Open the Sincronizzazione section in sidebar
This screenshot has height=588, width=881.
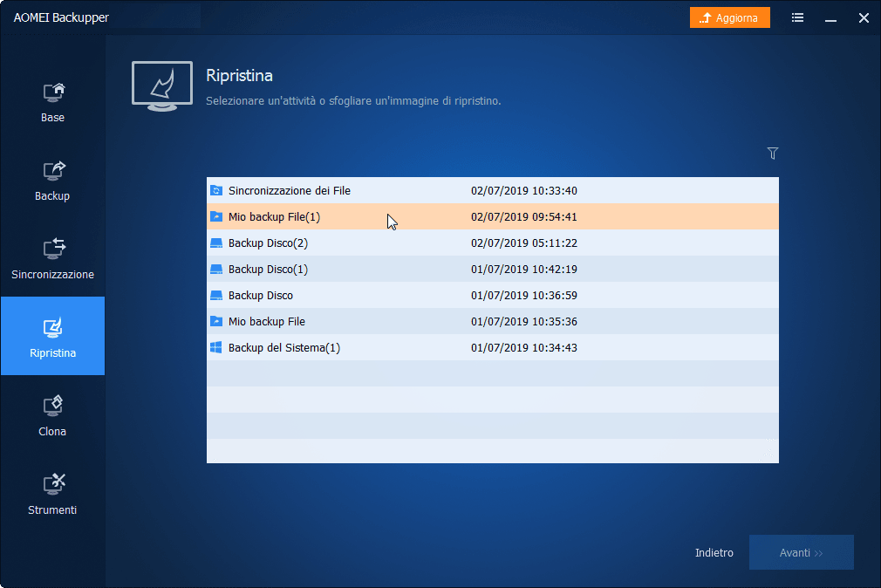pos(53,260)
